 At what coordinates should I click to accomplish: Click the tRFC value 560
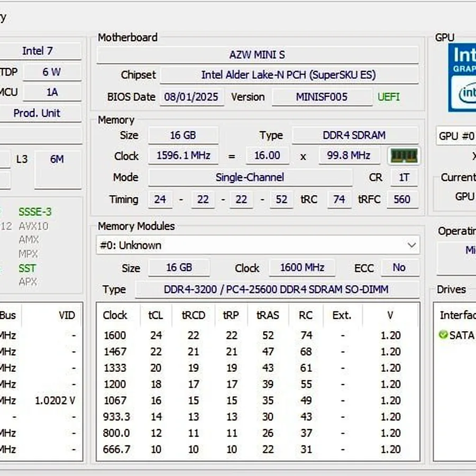coord(402,199)
